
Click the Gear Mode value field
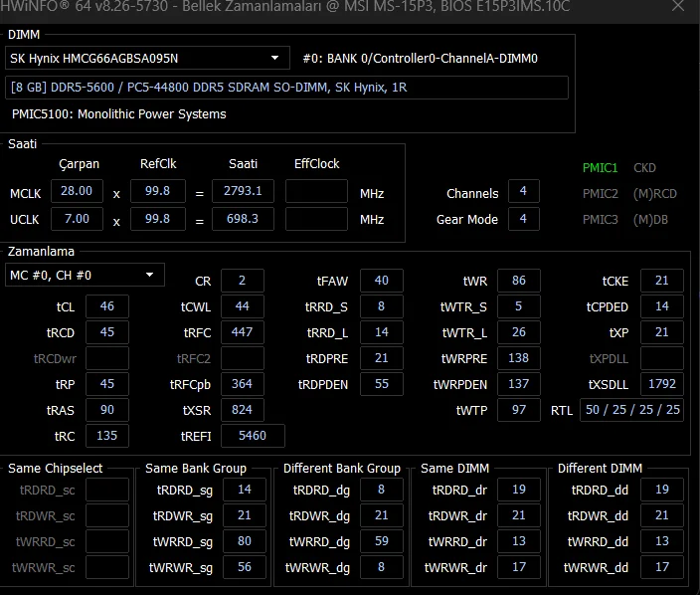click(x=523, y=219)
